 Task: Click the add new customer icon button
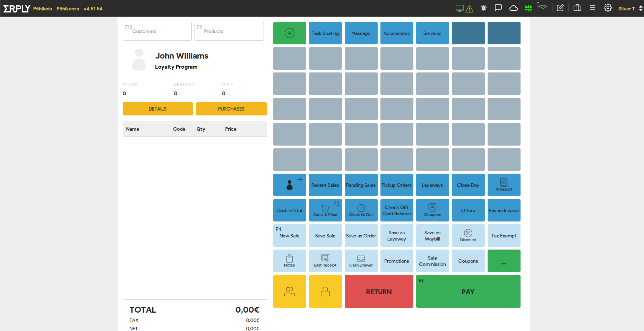pyautogui.click(x=290, y=185)
